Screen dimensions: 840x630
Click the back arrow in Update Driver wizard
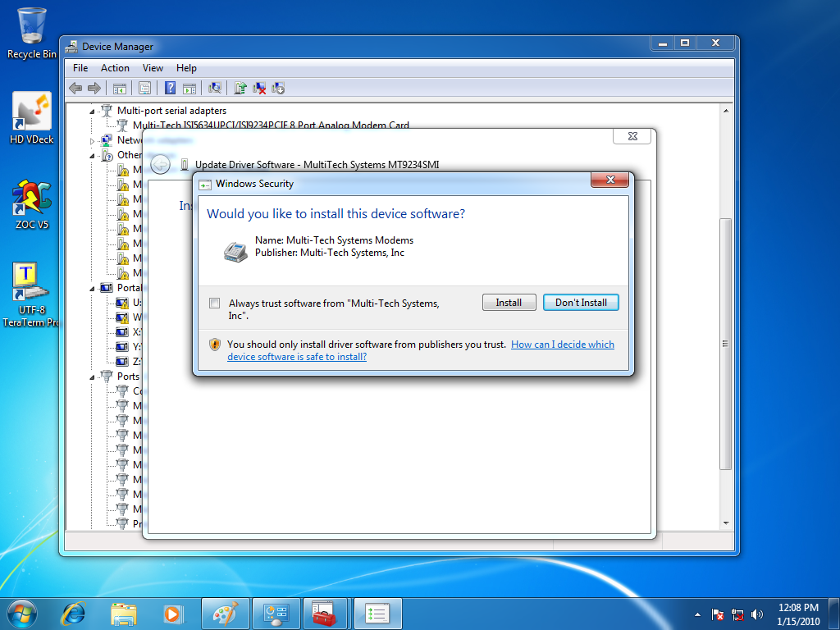(x=161, y=165)
